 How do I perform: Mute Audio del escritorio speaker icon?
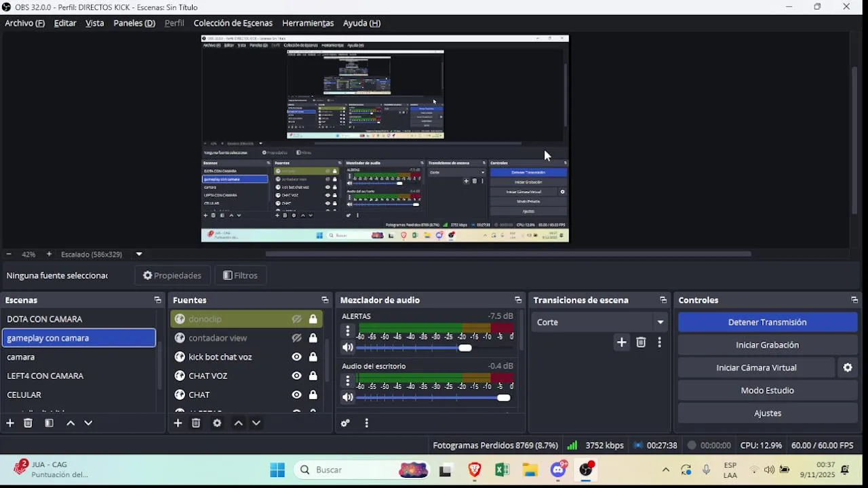coord(348,397)
